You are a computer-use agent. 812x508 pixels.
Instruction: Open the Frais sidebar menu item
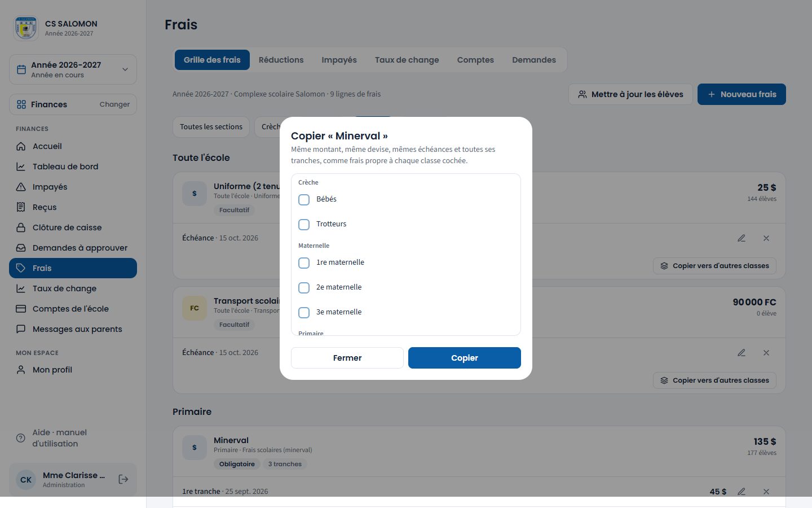click(73, 268)
